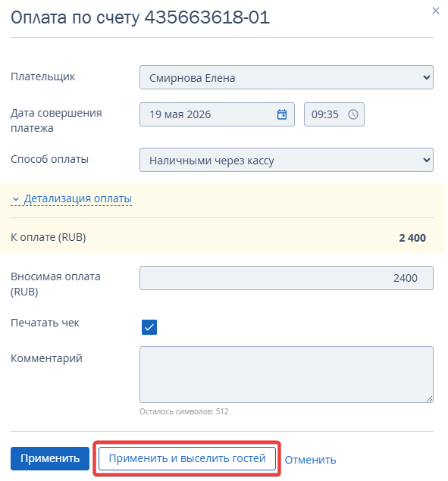Click the 2 400 К оплате amount
Image resolution: width=448 pixels, height=481 pixels.
click(x=412, y=238)
